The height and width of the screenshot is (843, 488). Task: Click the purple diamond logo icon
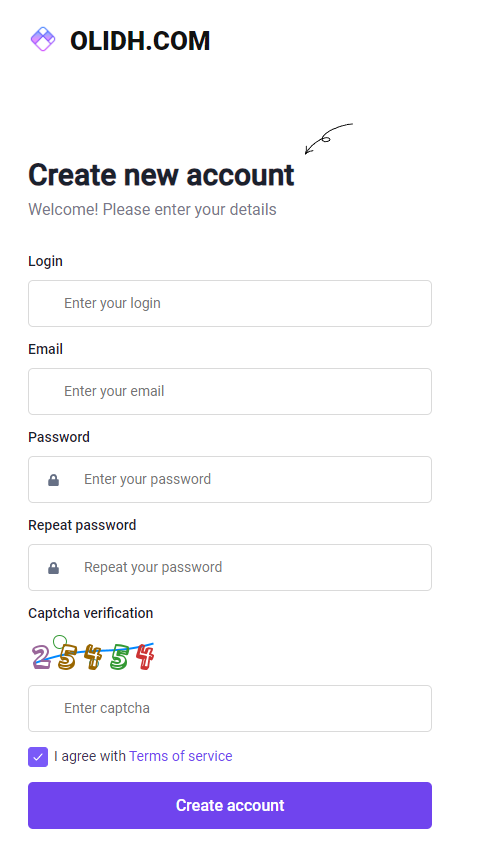43,39
